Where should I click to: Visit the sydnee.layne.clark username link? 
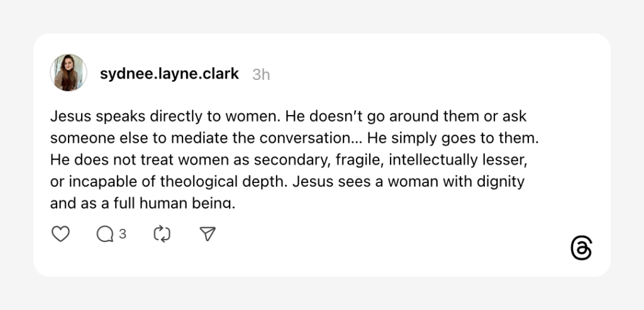point(169,74)
